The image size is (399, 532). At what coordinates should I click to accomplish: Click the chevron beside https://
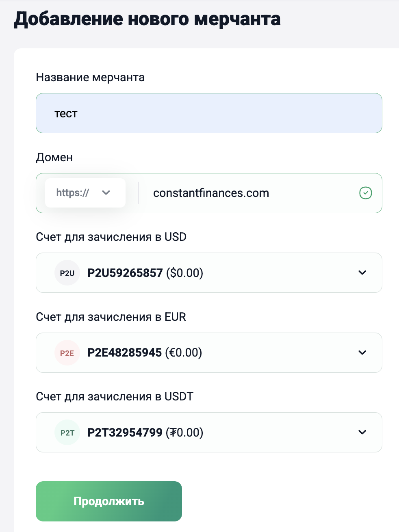[106, 193]
